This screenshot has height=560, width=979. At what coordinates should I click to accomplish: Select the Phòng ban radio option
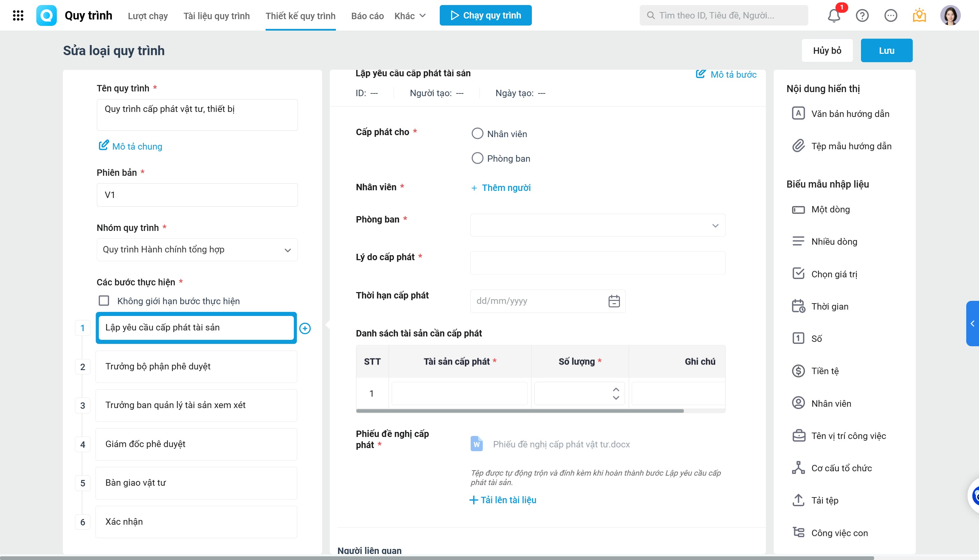pos(477,158)
